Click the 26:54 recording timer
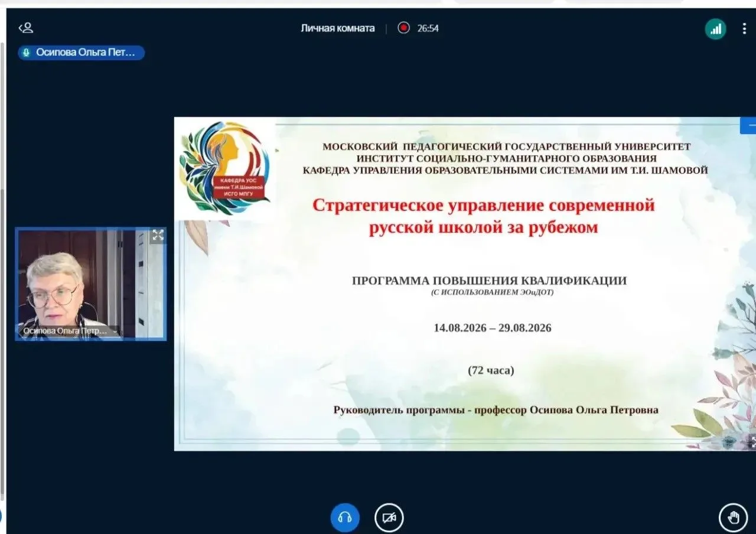This screenshot has width=756, height=534. 428,28
